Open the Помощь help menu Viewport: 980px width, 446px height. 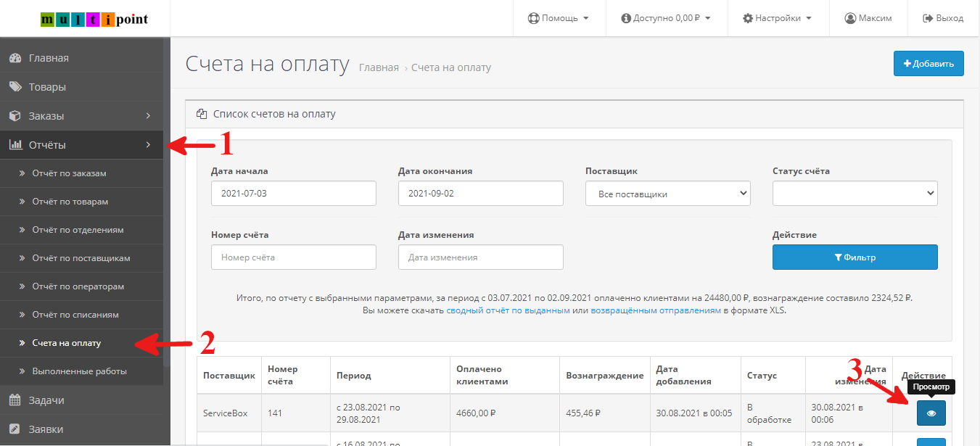pos(558,18)
